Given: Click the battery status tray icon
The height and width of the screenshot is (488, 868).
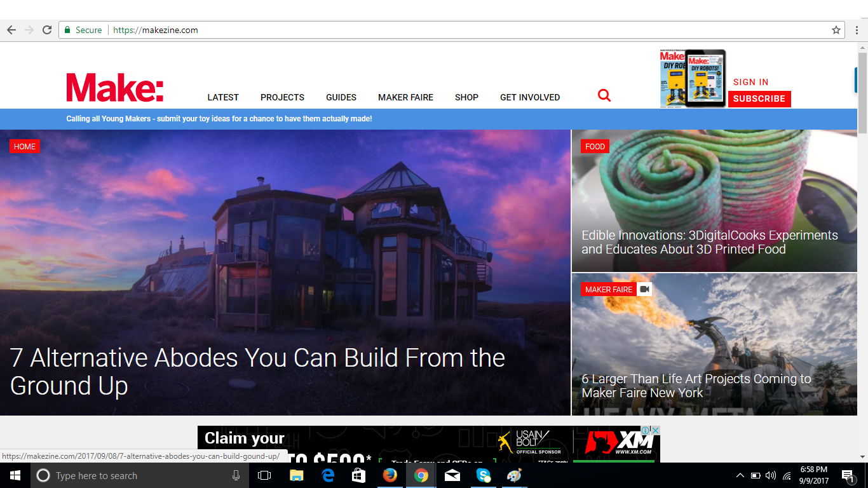Looking at the screenshot, I should coord(756,475).
